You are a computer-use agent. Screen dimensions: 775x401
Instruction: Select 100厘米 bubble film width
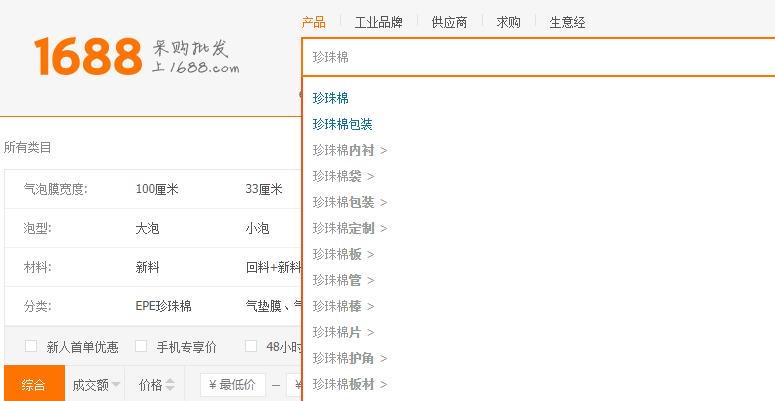tap(157, 189)
